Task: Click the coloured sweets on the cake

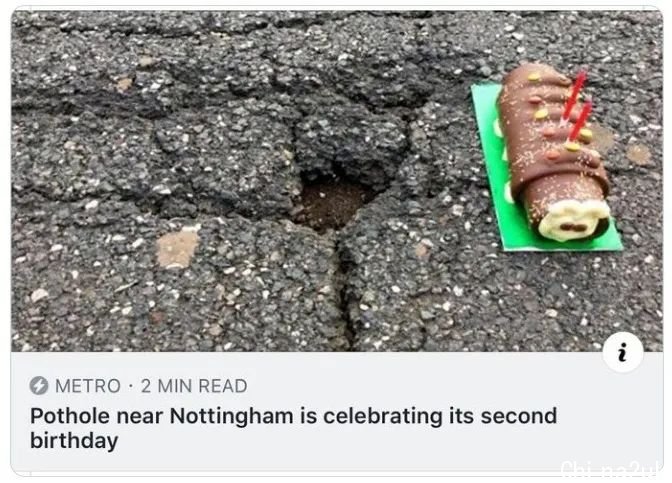Action: (x=541, y=113)
